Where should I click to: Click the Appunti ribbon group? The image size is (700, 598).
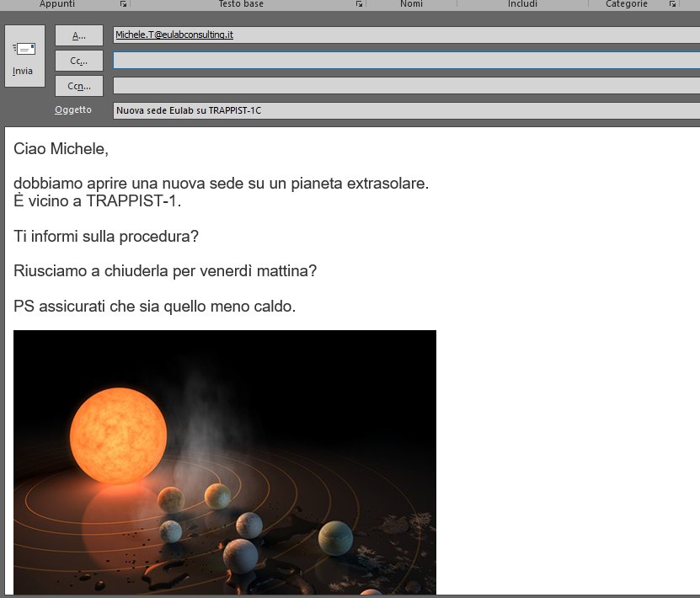[x=57, y=4]
